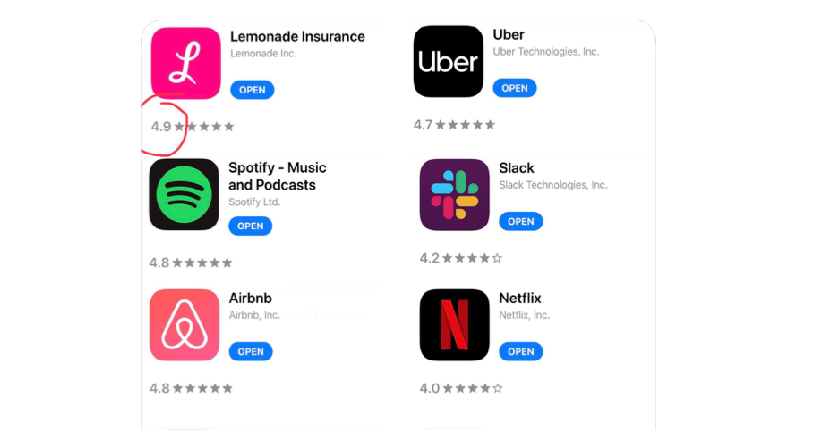Click the Slack app icon

click(x=455, y=194)
